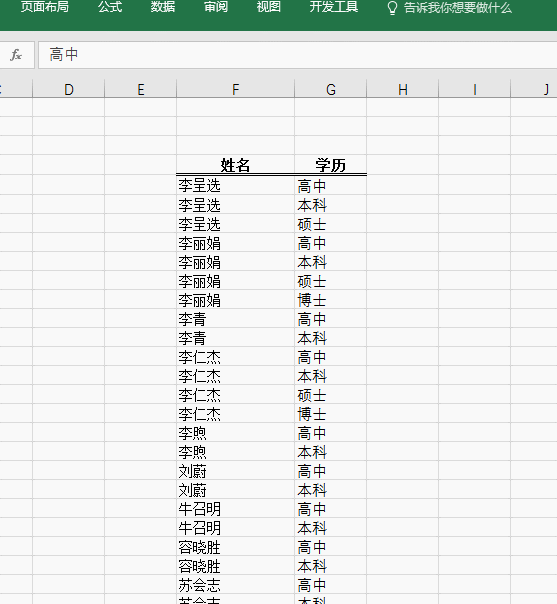Select 李煦 cell beside 高中
This screenshot has width=557, height=604.
pos(235,432)
